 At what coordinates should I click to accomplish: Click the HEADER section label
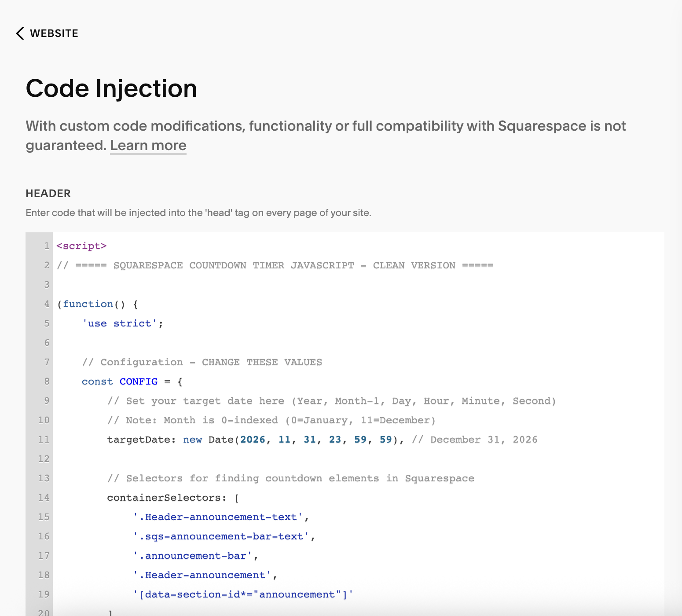point(48,194)
